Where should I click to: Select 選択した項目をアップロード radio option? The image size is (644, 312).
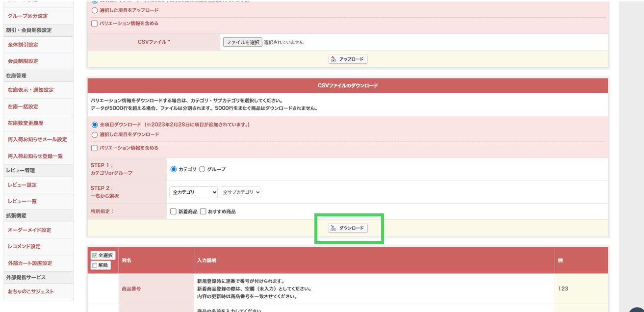pyautogui.click(x=95, y=10)
